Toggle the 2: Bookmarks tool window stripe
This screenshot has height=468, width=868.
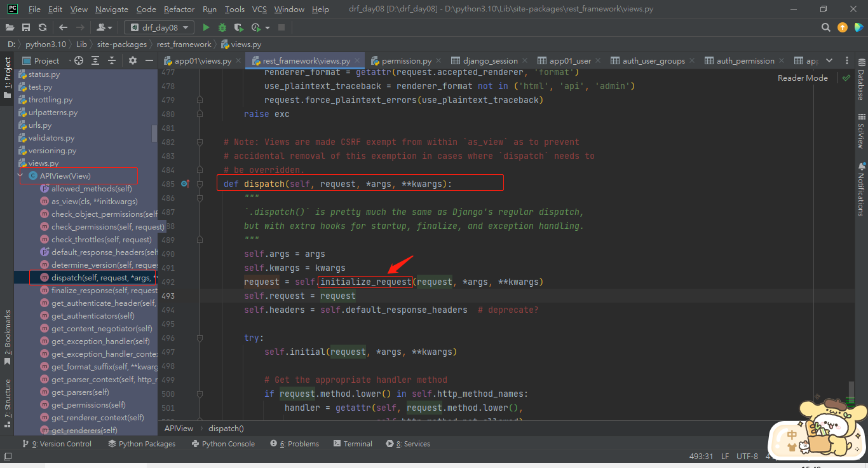7,338
